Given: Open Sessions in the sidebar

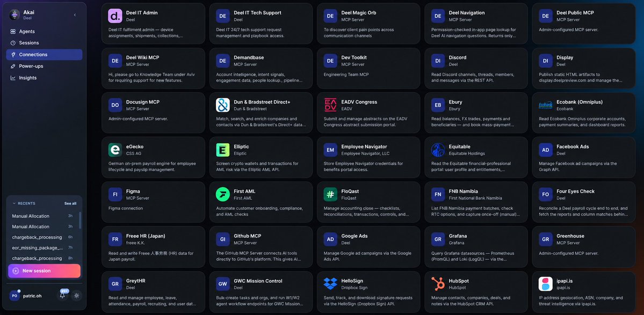Looking at the screenshot, I should click(44, 43).
